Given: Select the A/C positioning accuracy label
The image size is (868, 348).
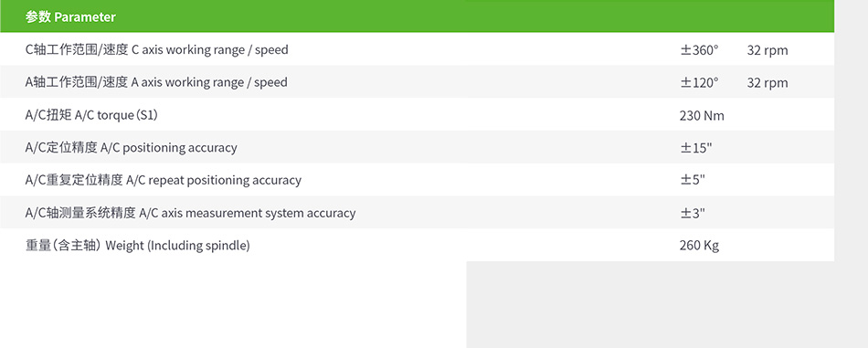Looking at the screenshot, I should (132, 148).
